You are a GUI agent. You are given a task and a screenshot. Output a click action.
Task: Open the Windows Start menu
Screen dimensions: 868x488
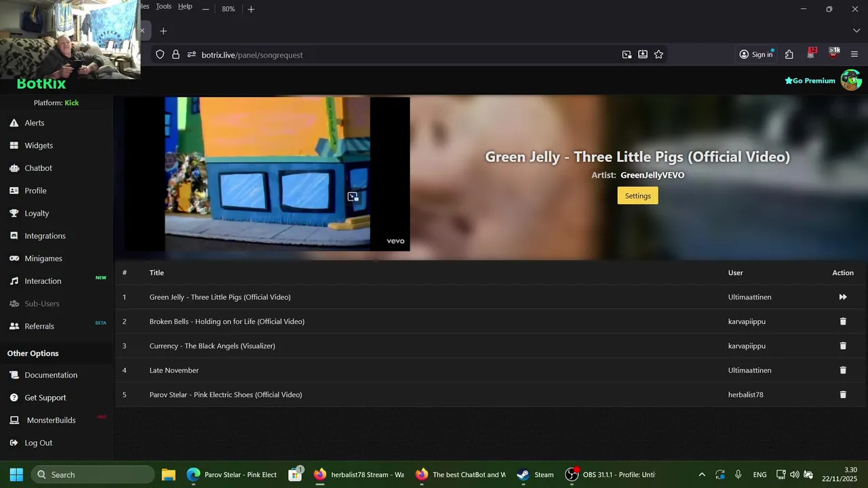pyautogui.click(x=16, y=474)
